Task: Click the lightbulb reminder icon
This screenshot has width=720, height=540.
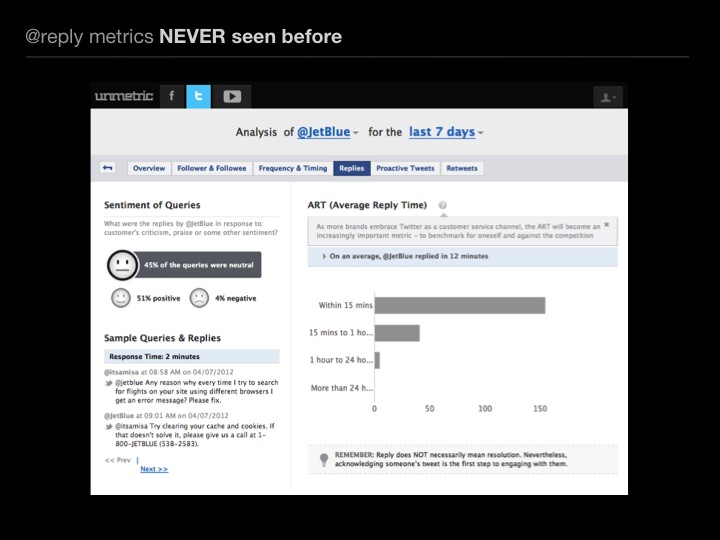Action: point(324,460)
